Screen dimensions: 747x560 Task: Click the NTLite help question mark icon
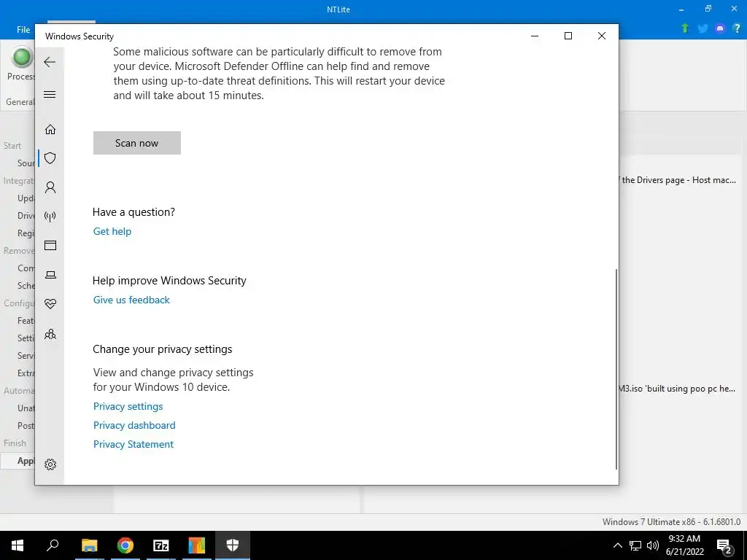tap(737, 28)
